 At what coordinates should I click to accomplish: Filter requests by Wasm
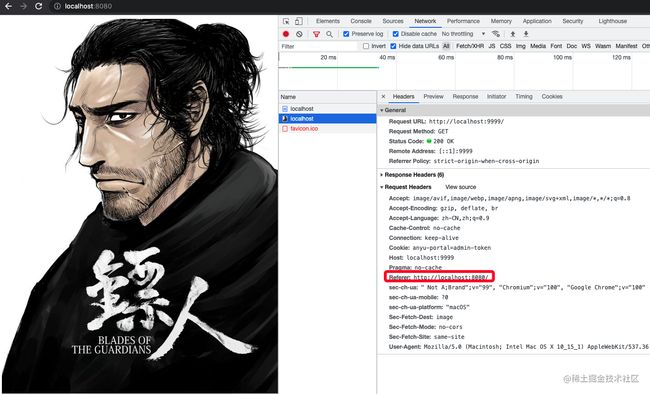(x=603, y=46)
